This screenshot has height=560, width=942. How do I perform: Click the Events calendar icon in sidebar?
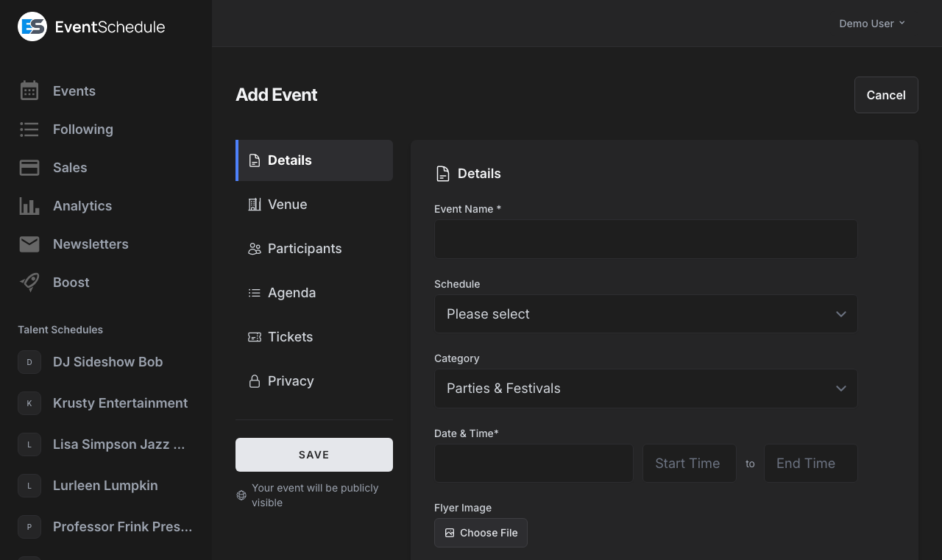coord(29,91)
